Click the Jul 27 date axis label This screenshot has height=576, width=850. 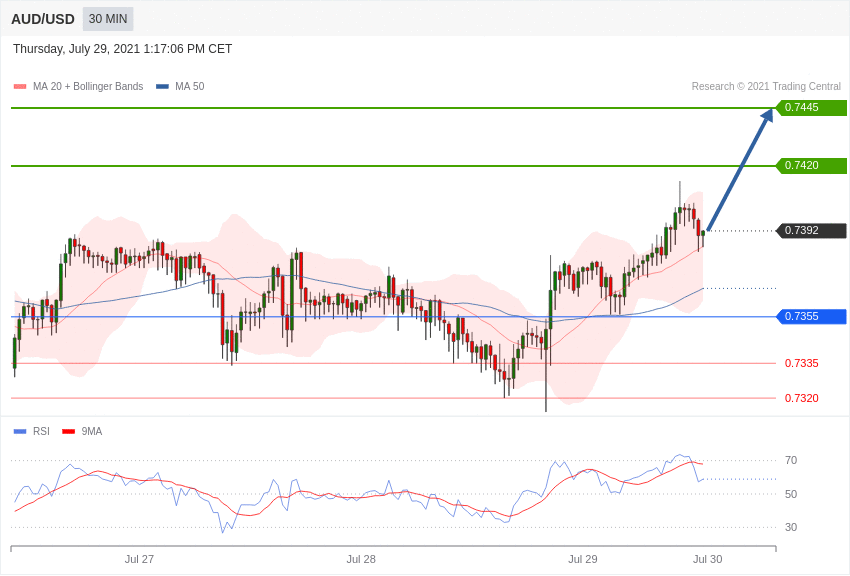coord(139,559)
